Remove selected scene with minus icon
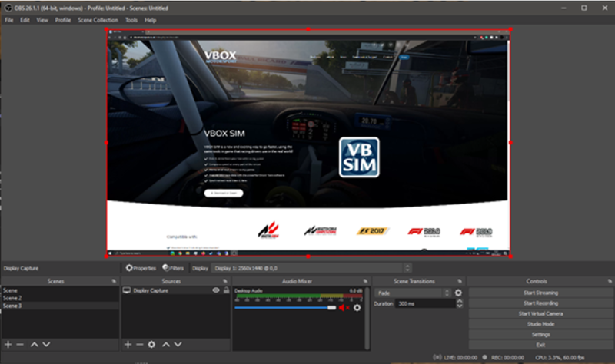This screenshot has width=615, height=364. pos(20,344)
